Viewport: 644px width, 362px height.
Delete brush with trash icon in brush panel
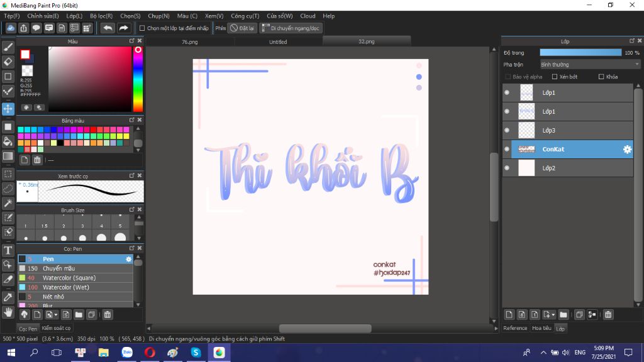click(107, 314)
